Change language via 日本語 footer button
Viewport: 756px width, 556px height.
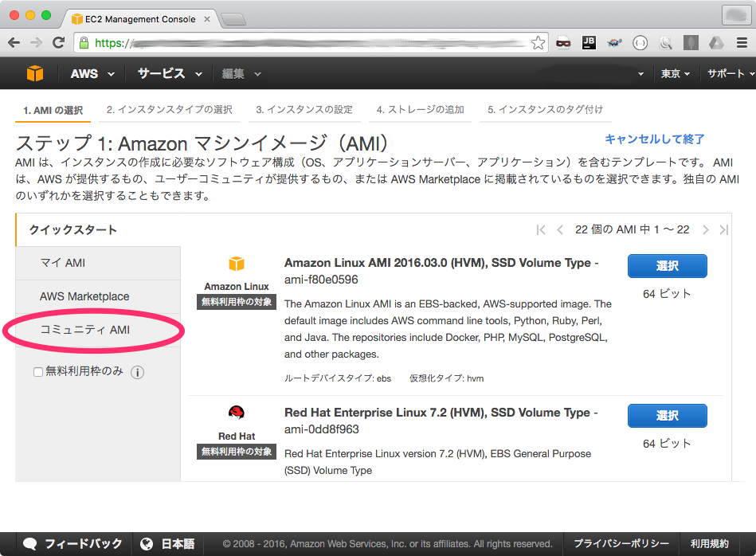coord(167,544)
